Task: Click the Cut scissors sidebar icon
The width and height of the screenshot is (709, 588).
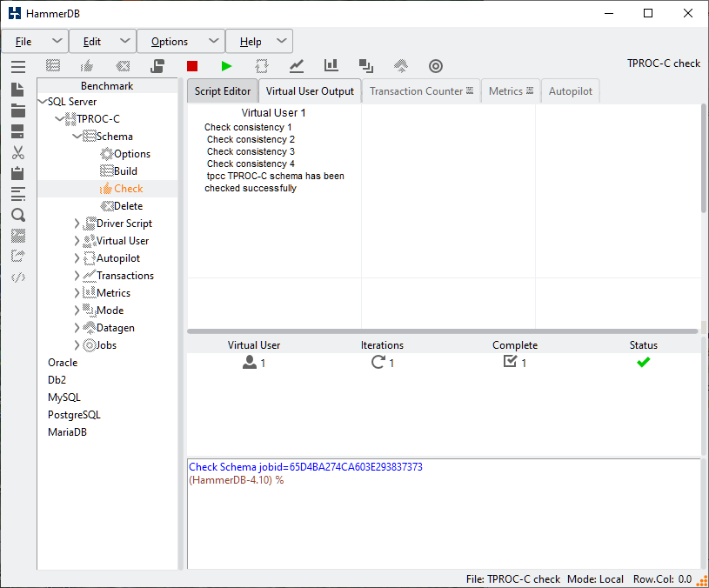Action: [x=18, y=152]
